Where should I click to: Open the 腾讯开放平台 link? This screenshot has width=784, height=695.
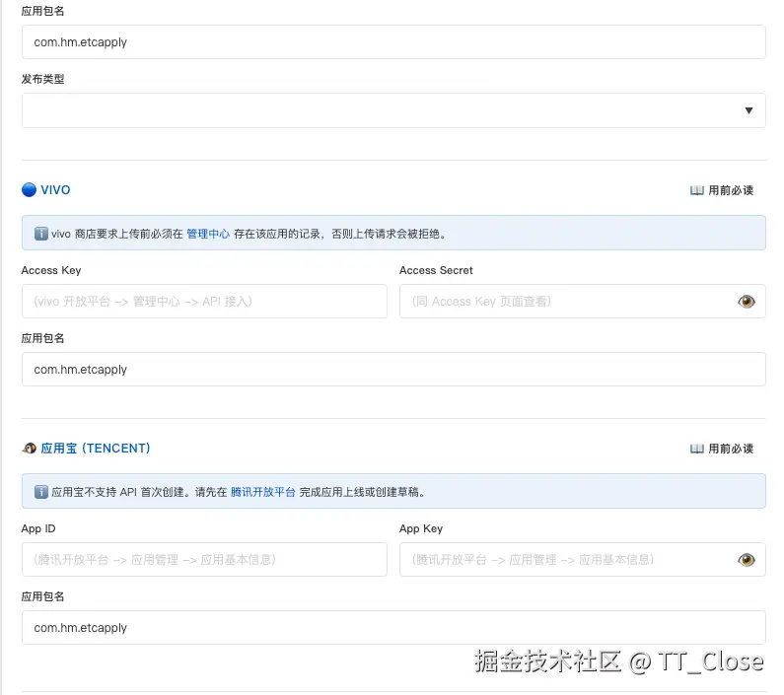point(263,492)
